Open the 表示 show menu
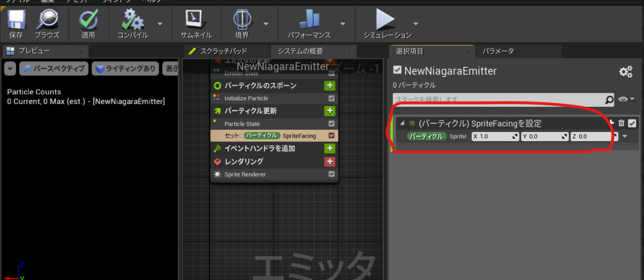This screenshot has width=644, height=280. point(171,69)
